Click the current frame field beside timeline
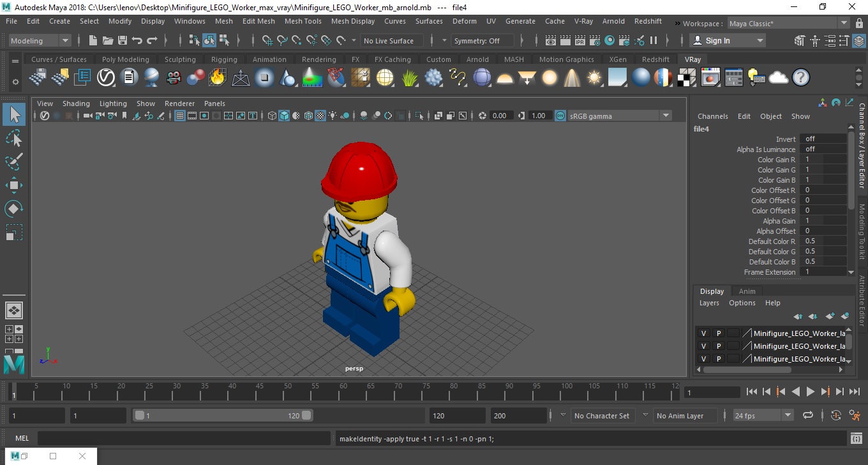The width and height of the screenshot is (868, 465). 711,392
